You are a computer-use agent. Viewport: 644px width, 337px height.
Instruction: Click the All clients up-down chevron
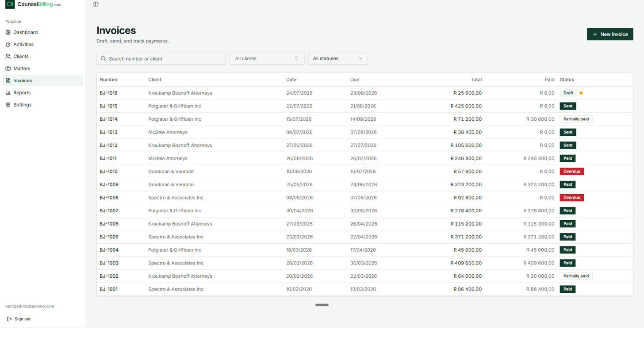tap(296, 58)
